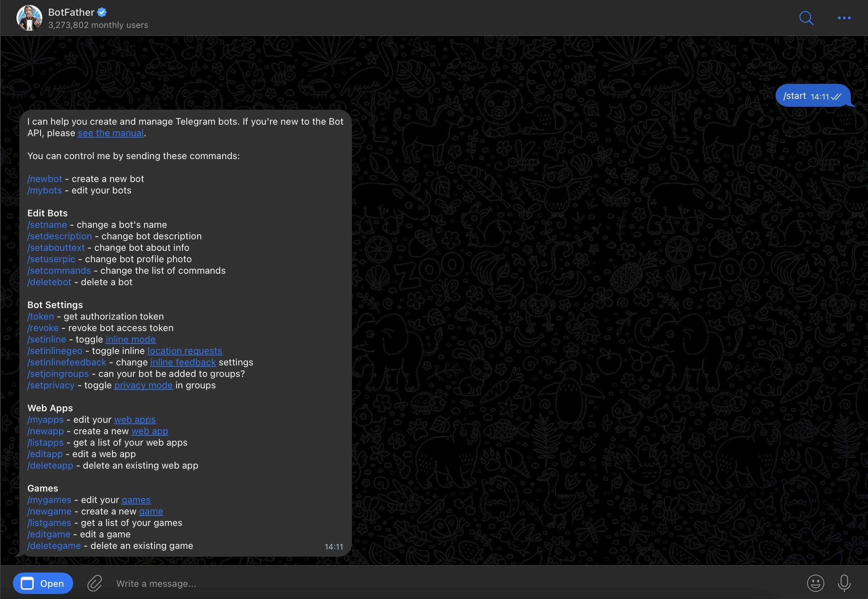Click the 'Games' heading text
The height and width of the screenshot is (599, 868).
point(42,489)
